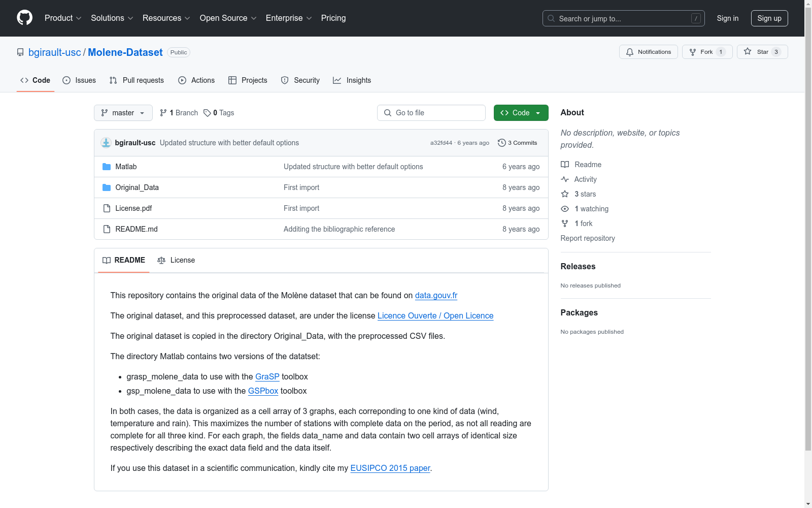Image resolution: width=812 pixels, height=508 pixels.
Task: Open the latest commit message beside bgirault-usc
Action: pyautogui.click(x=229, y=143)
